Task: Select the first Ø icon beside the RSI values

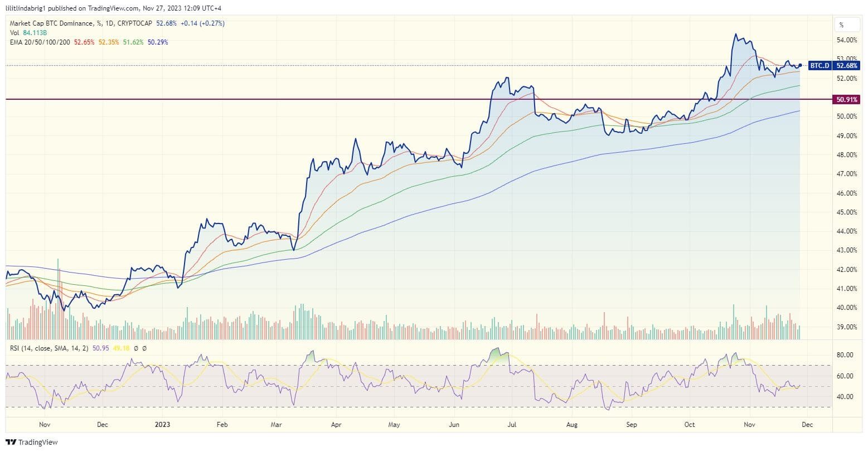Action: pos(135,347)
